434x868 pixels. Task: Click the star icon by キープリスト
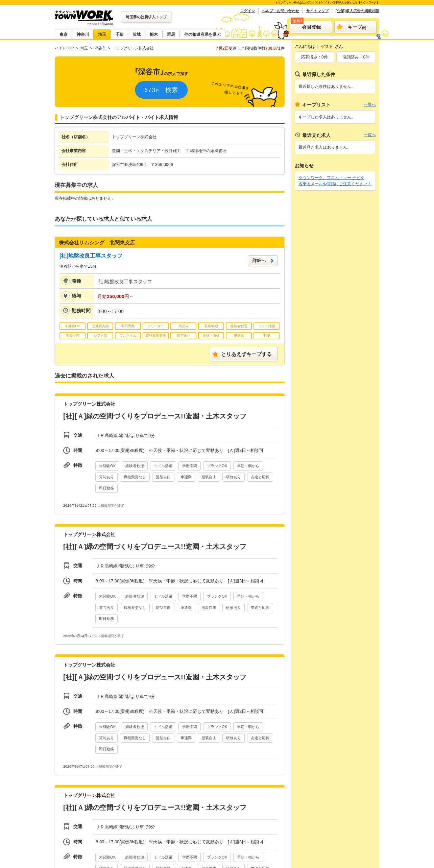pyautogui.click(x=297, y=104)
